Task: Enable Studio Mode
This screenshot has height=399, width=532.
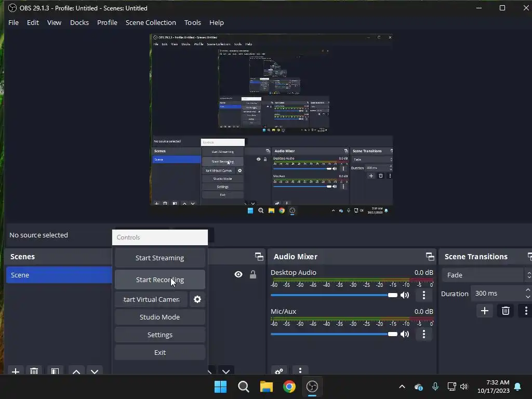Action: pos(160,317)
